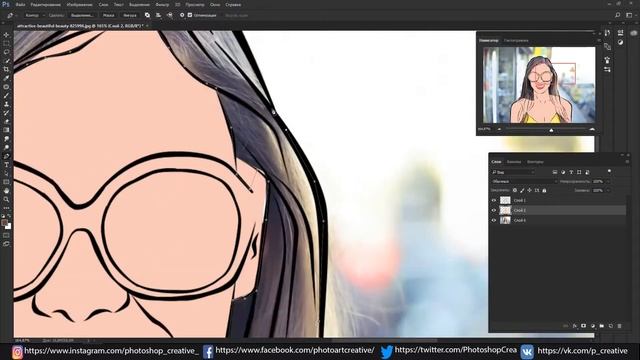Select the Spot Healing Brush tool
The height and width of the screenshot is (360, 640).
pos(6,87)
